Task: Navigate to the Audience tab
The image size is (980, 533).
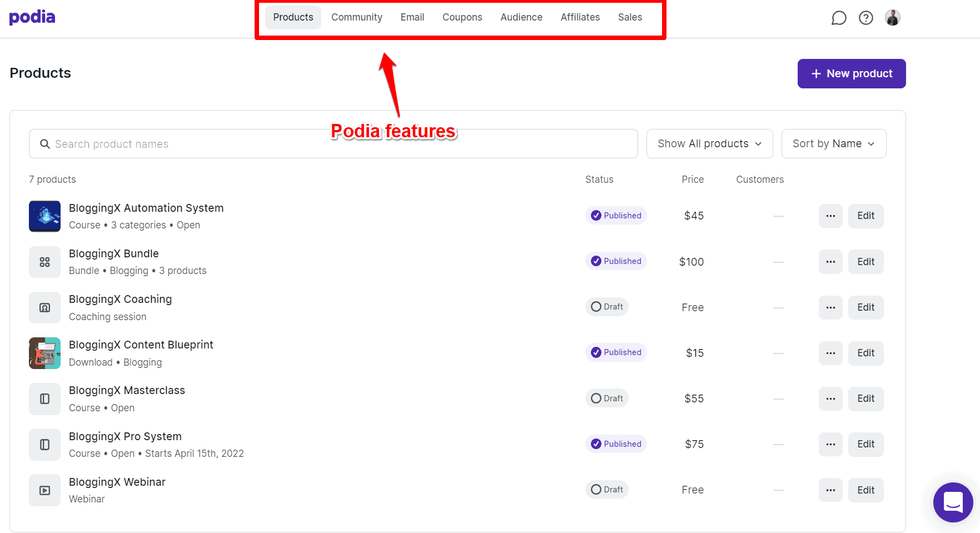Action: 521,17
